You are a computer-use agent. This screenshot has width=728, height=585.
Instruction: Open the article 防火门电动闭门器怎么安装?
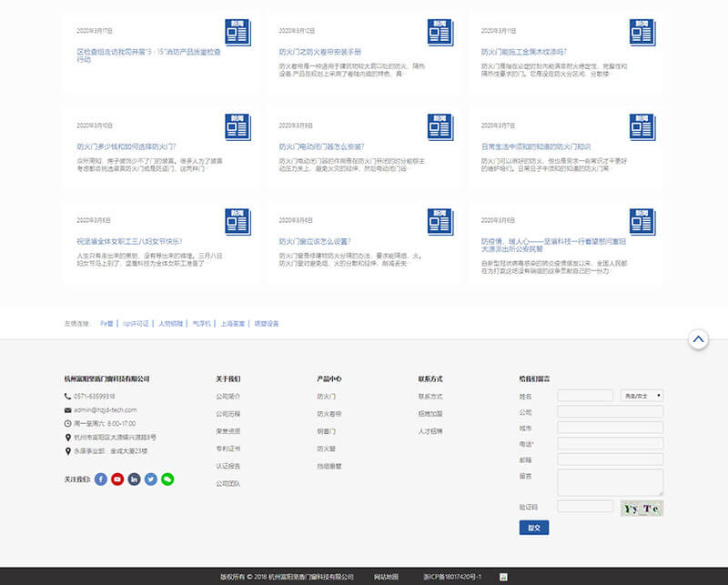[321, 146]
